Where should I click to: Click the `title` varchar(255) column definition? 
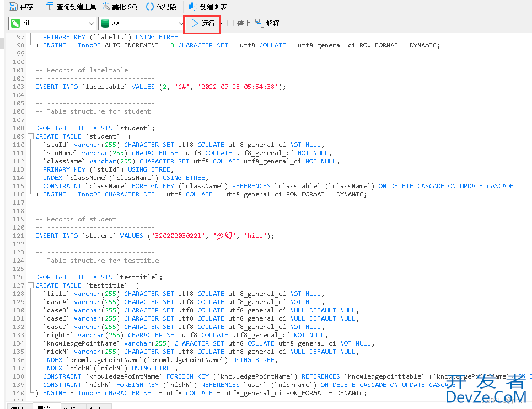pyautogui.click(x=184, y=294)
